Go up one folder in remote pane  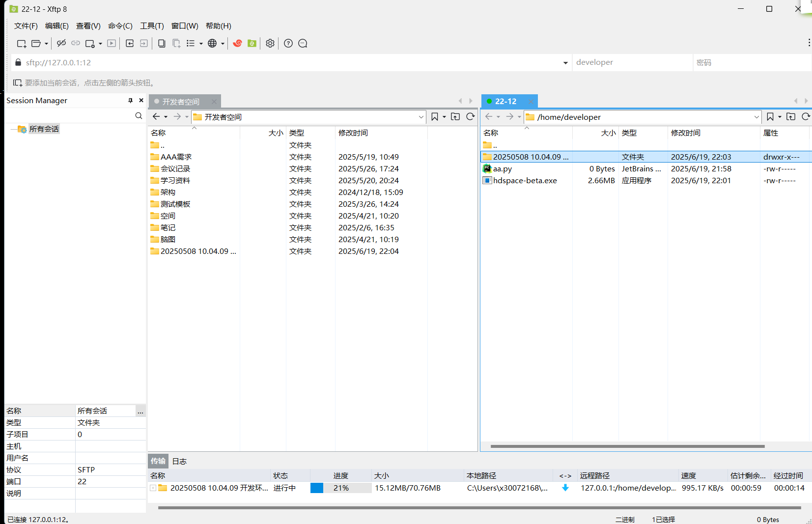click(791, 116)
